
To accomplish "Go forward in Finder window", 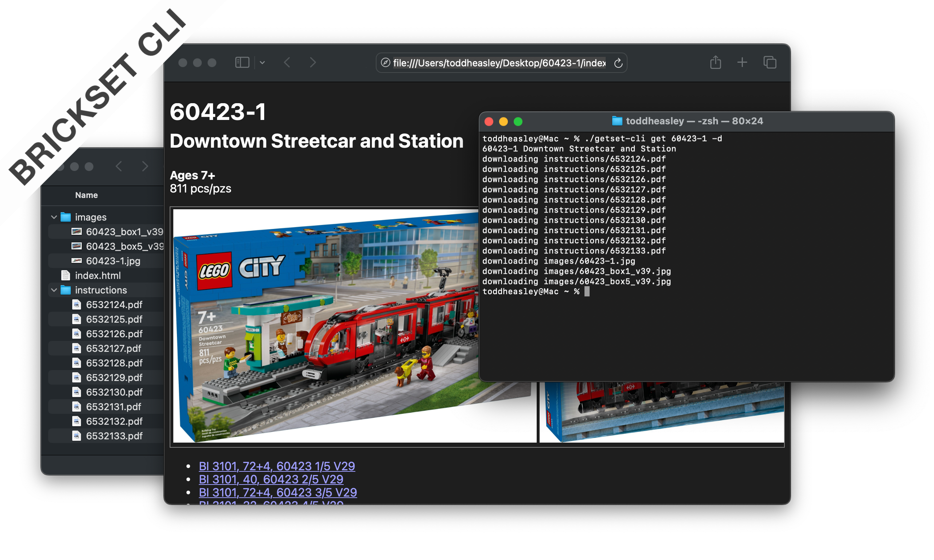I will click(145, 166).
